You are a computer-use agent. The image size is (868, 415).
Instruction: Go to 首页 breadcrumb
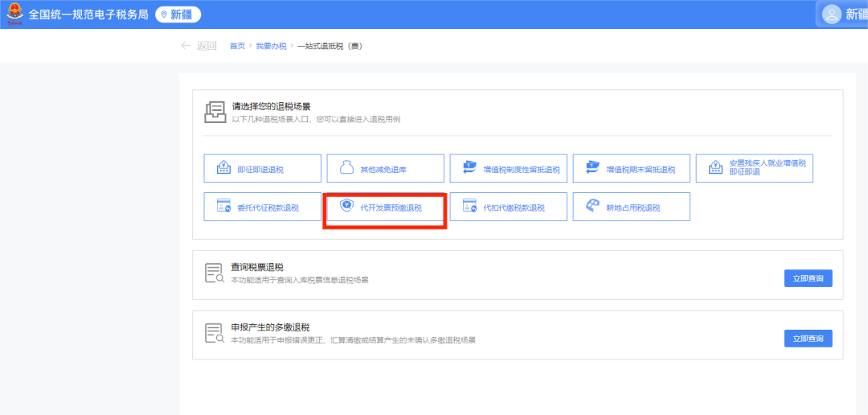coord(237,47)
